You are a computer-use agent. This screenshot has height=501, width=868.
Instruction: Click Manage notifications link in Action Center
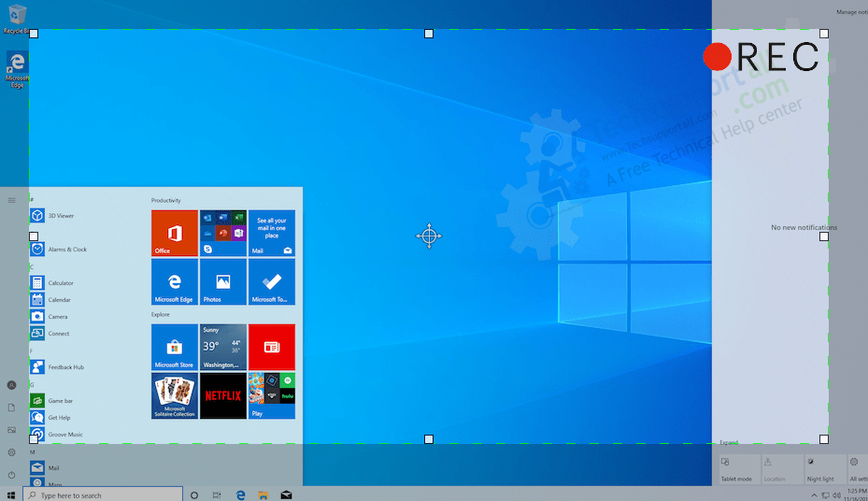pos(852,11)
